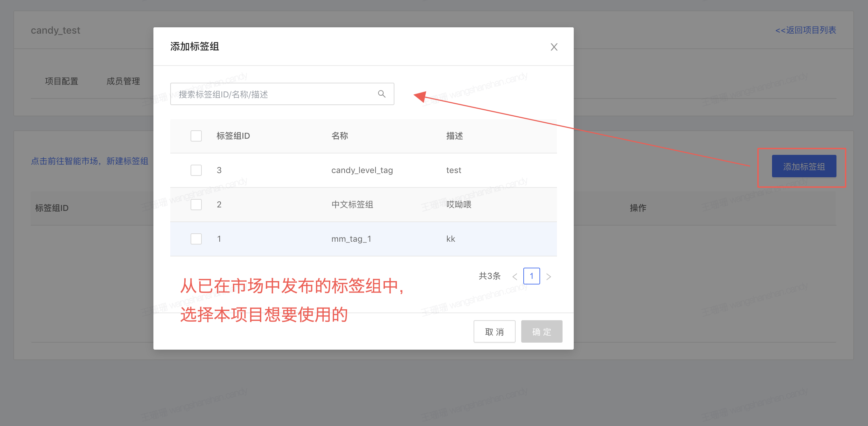Viewport: 868px width, 426px height.
Task: Go to next page arrow
Action: (x=549, y=277)
